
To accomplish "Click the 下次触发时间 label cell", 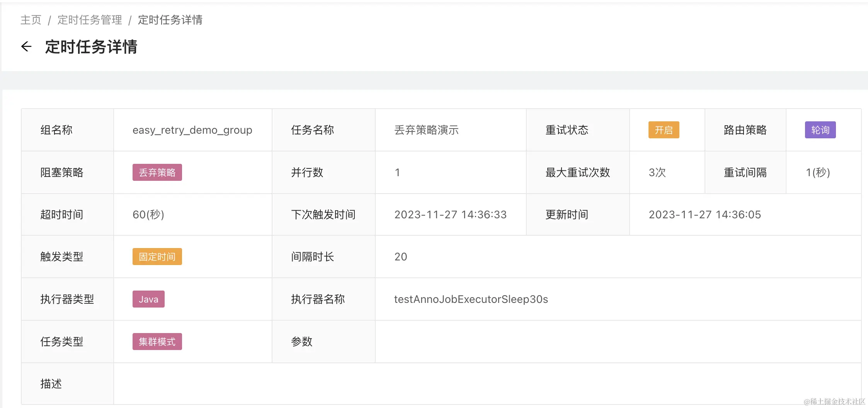I will pyautogui.click(x=323, y=214).
